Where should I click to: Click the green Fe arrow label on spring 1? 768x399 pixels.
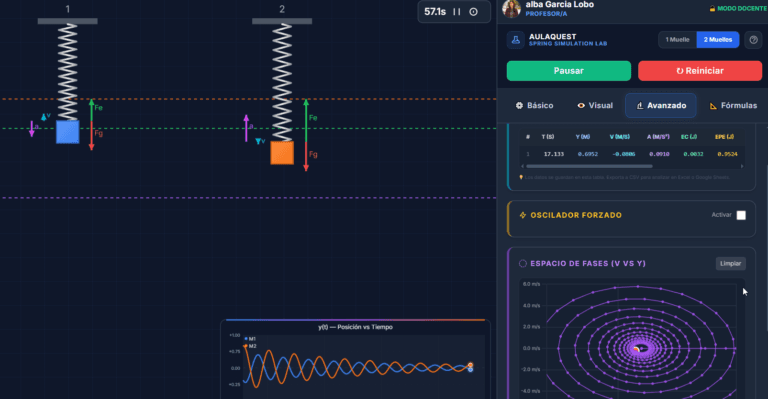pyautogui.click(x=98, y=108)
